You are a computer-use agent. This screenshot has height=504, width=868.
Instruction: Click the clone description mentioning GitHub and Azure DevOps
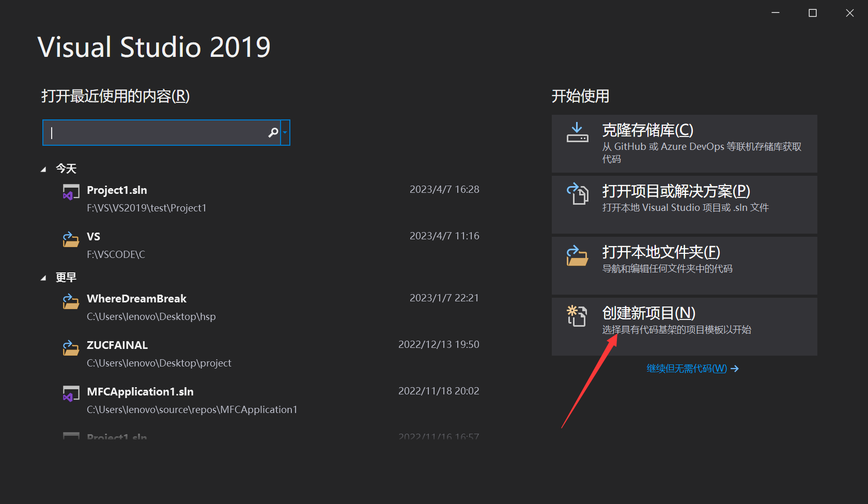point(702,153)
